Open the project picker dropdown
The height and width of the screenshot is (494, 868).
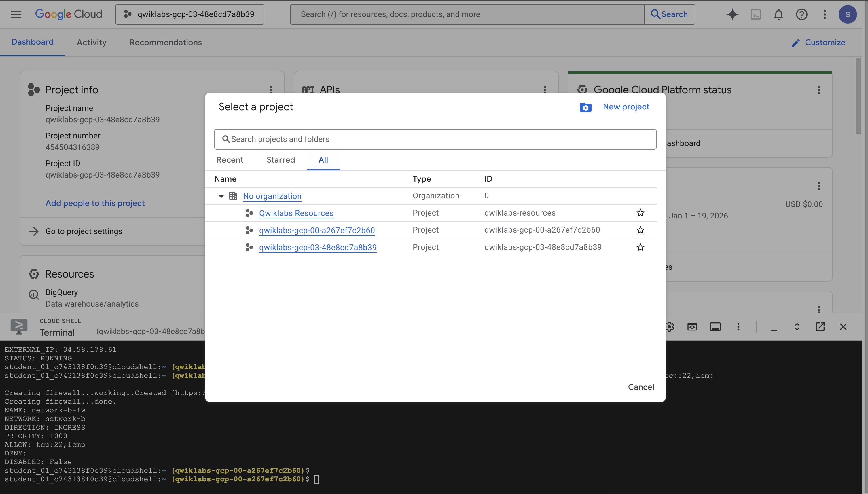[x=189, y=14]
